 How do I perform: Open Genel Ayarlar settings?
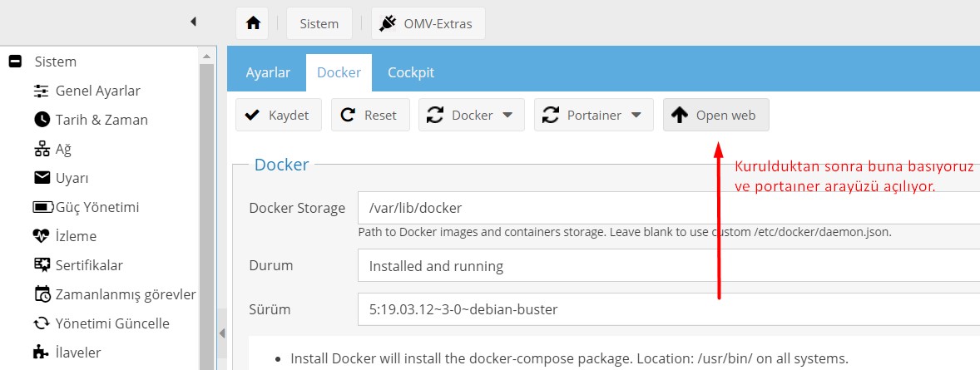point(97,91)
